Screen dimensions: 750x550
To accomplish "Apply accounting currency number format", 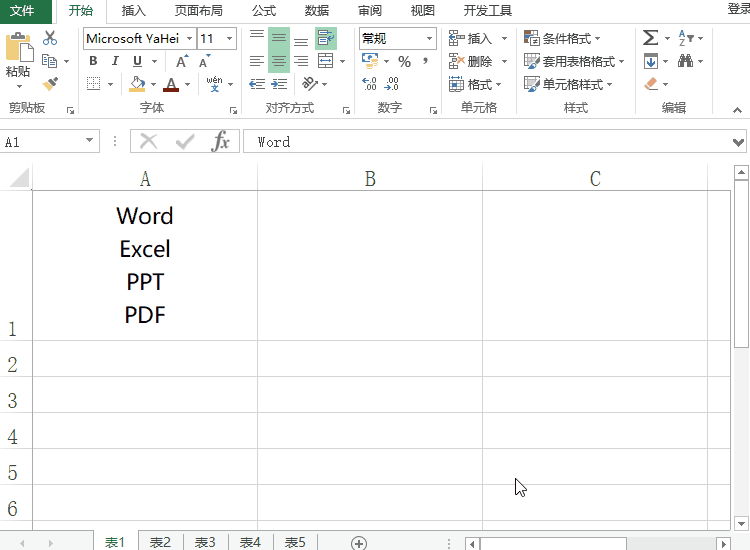I will click(370, 61).
